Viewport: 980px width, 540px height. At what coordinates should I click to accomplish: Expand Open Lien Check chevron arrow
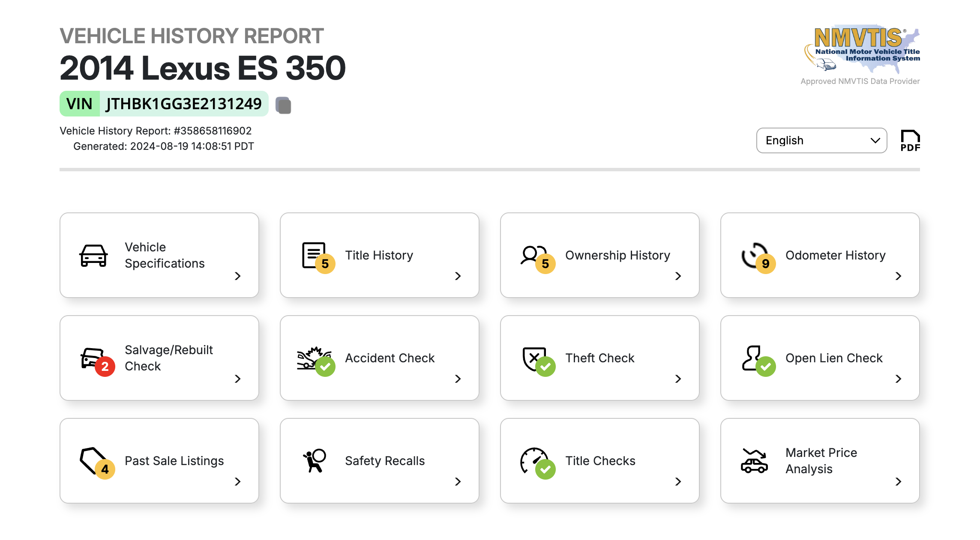coord(898,379)
